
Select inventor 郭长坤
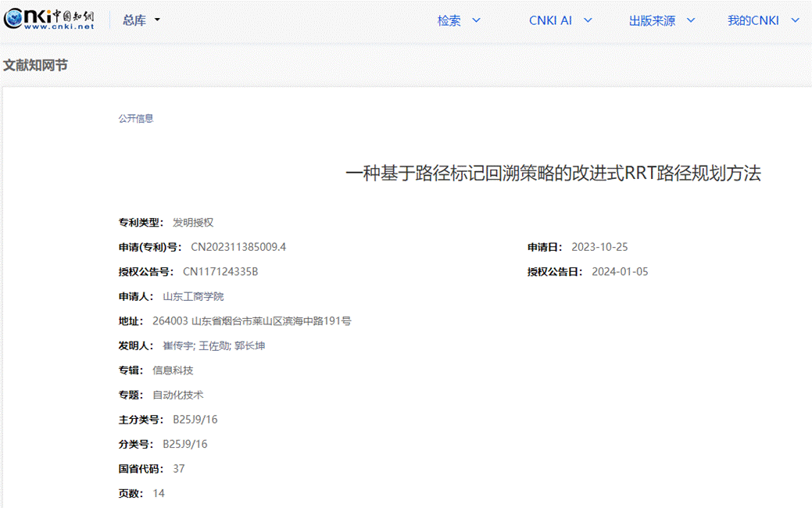pyautogui.click(x=249, y=345)
